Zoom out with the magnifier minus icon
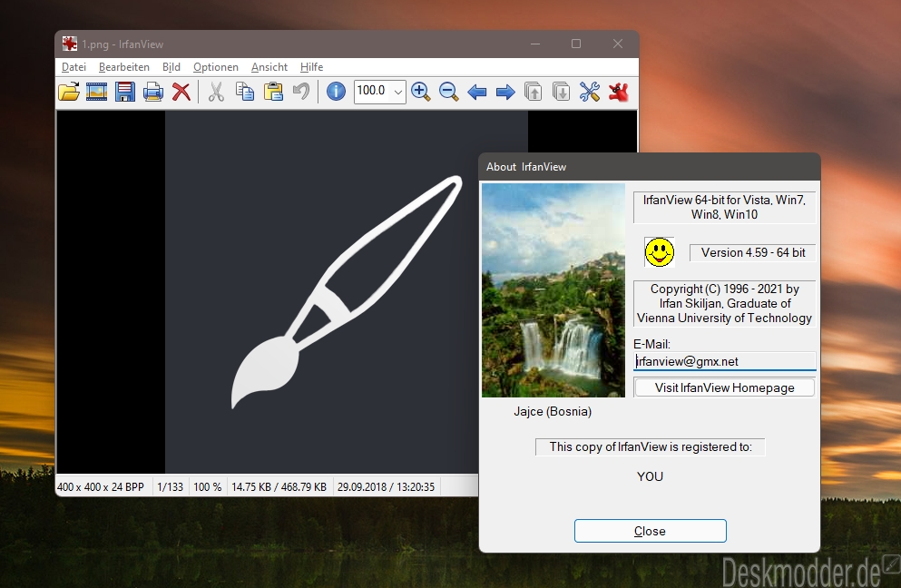 [449, 92]
